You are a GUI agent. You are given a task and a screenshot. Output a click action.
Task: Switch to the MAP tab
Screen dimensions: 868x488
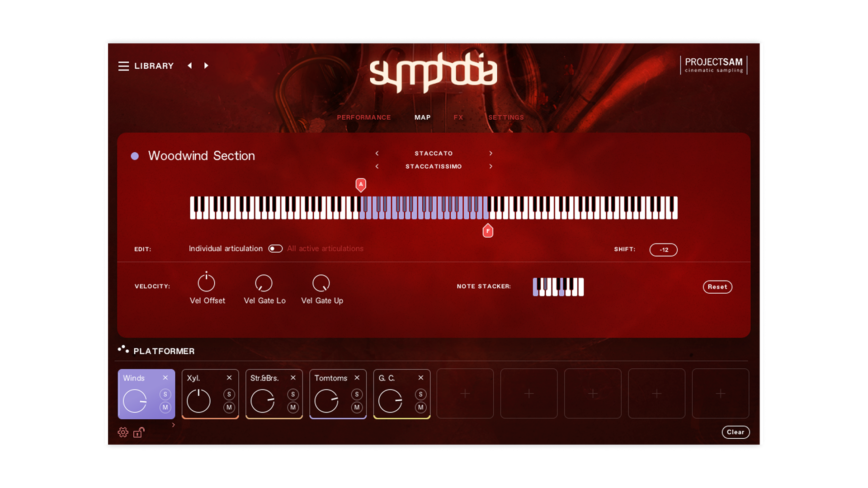[423, 117]
